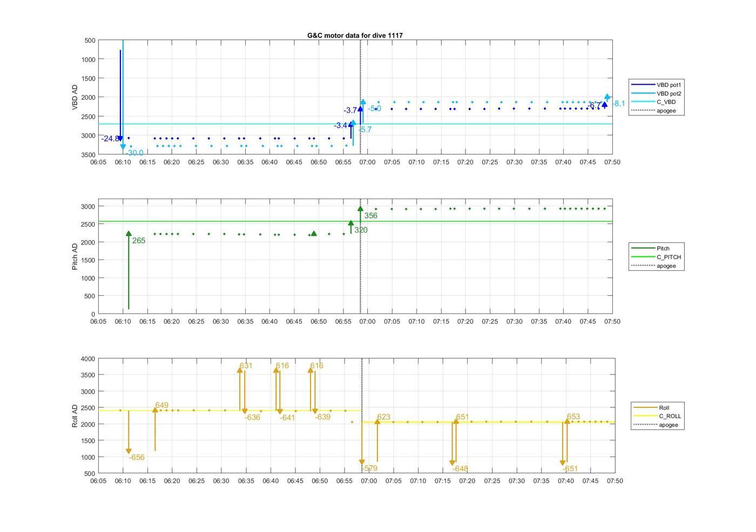Click the '-3.4' VBD annotation

click(x=341, y=126)
